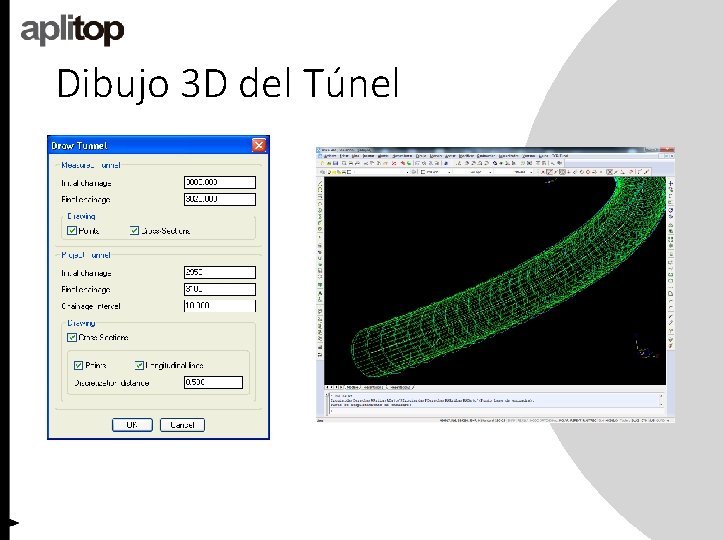Click Measured Tunnel initial chainage field
723x540 pixels.
point(219,182)
